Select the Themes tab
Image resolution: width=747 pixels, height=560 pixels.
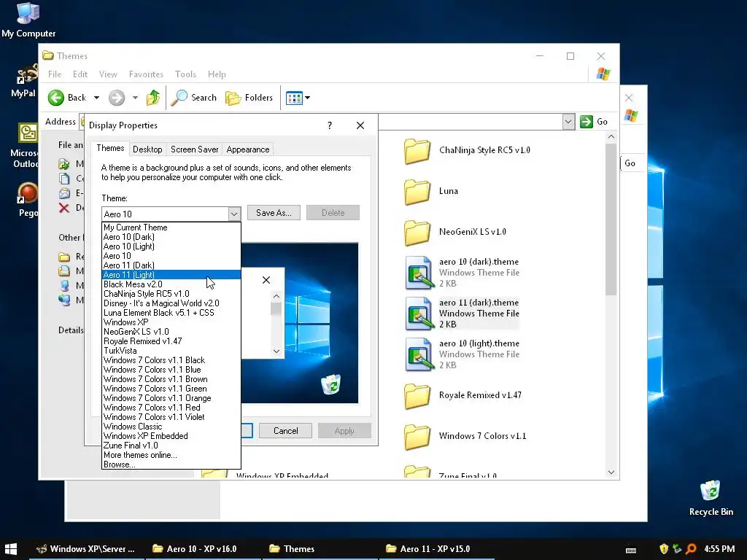click(110, 148)
